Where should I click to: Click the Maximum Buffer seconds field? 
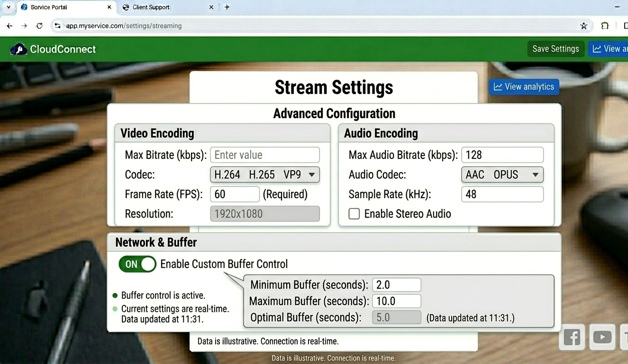(x=396, y=301)
